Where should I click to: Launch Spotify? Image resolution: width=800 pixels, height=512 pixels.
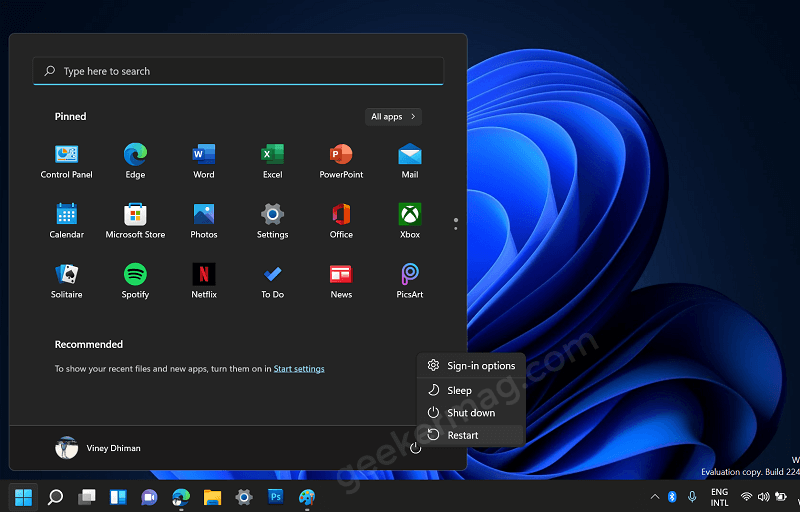point(135,281)
